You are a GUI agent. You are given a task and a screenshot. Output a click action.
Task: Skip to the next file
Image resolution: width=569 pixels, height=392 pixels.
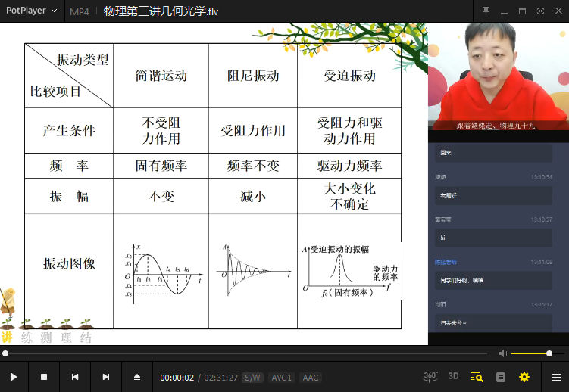click(x=106, y=377)
